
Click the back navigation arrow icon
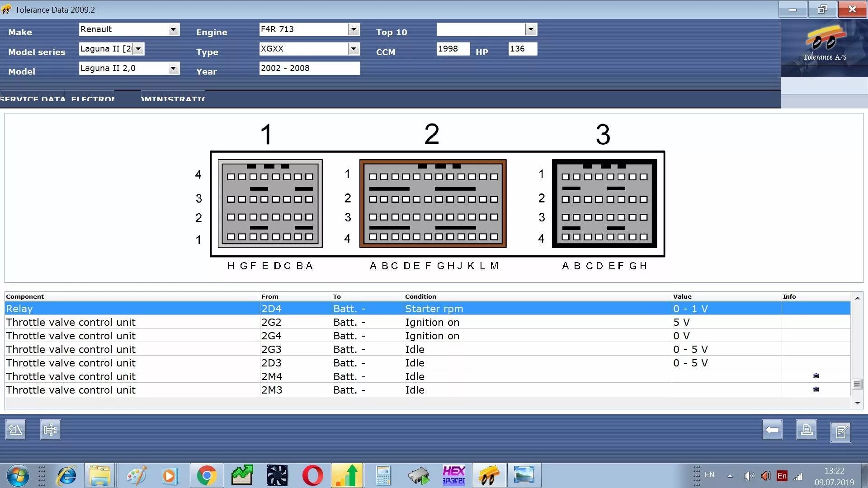click(773, 430)
